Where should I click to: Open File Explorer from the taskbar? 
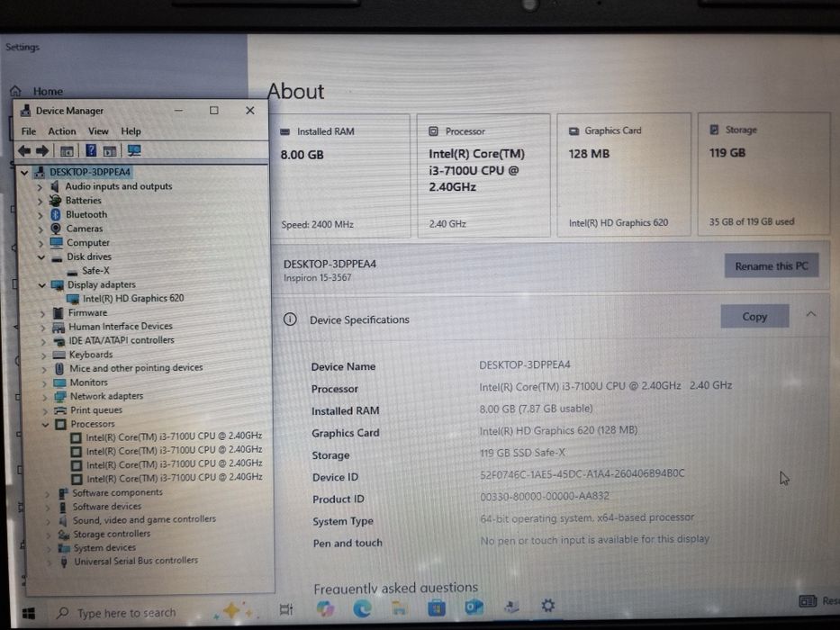point(399,607)
